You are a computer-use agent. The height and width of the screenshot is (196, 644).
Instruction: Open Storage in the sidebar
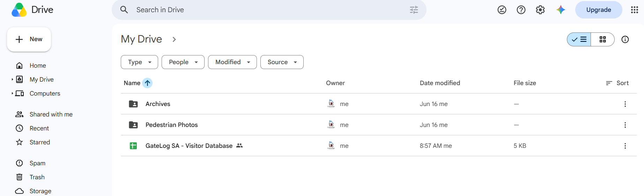coord(40,191)
